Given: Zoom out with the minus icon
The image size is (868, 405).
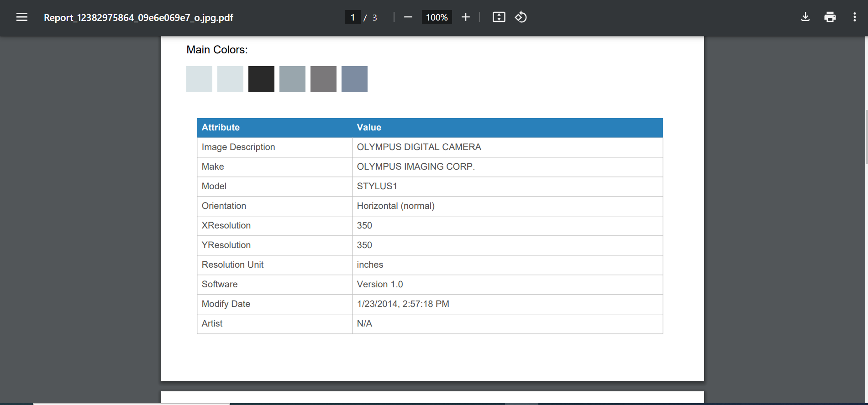Looking at the screenshot, I should tap(408, 17).
